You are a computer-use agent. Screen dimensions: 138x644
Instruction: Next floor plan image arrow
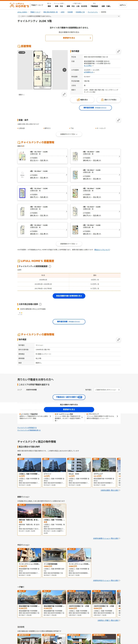click(x=64, y=70)
